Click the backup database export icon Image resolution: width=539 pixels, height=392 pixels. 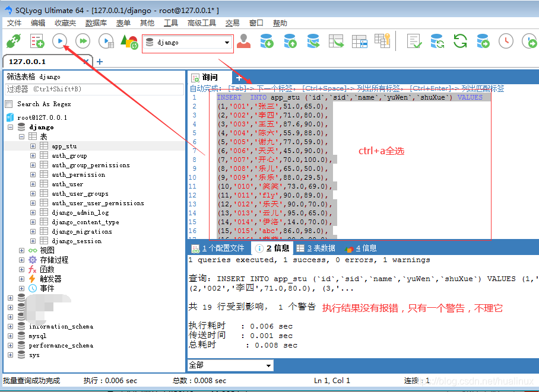pos(290,41)
